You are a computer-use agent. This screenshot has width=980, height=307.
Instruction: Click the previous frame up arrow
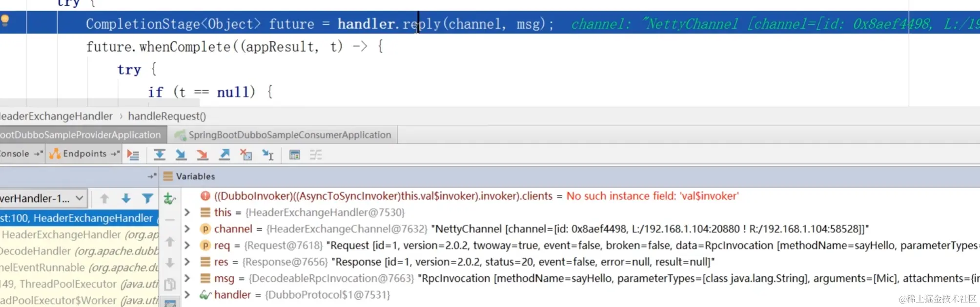[104, 198]
